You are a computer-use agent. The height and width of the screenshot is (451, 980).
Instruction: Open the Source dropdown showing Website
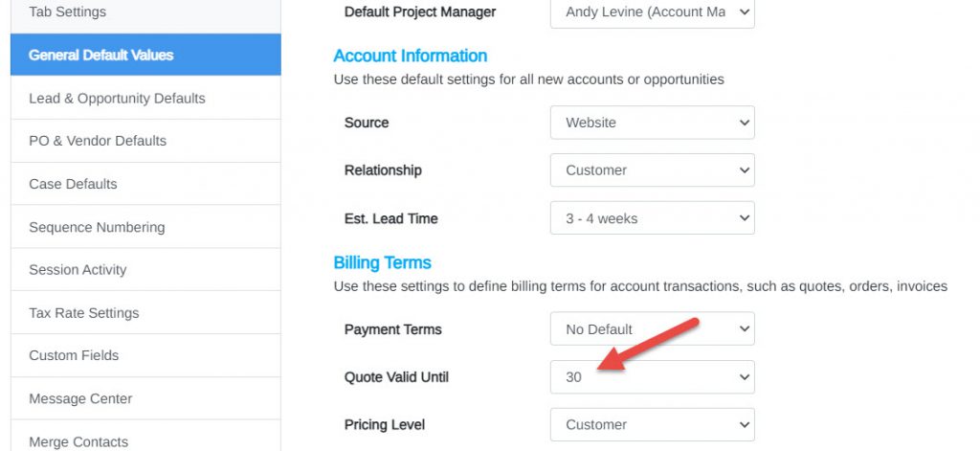click(652, 123)
